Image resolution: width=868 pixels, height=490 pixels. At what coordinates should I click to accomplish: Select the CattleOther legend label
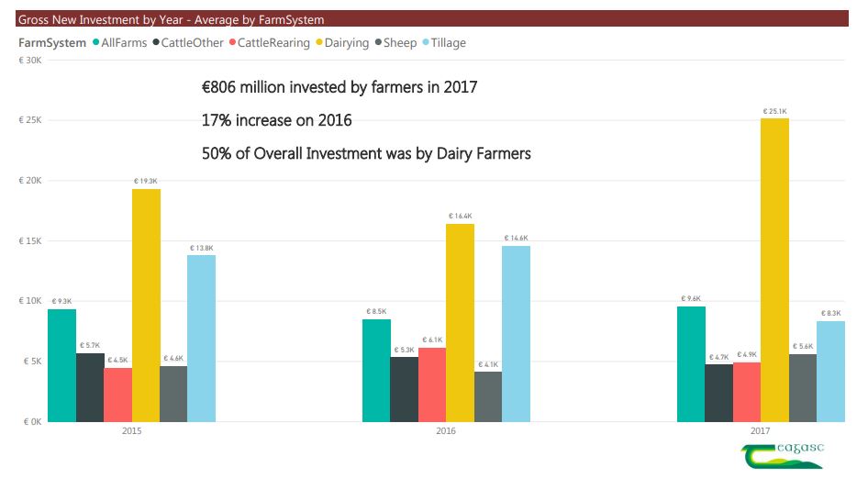(195, 43)
